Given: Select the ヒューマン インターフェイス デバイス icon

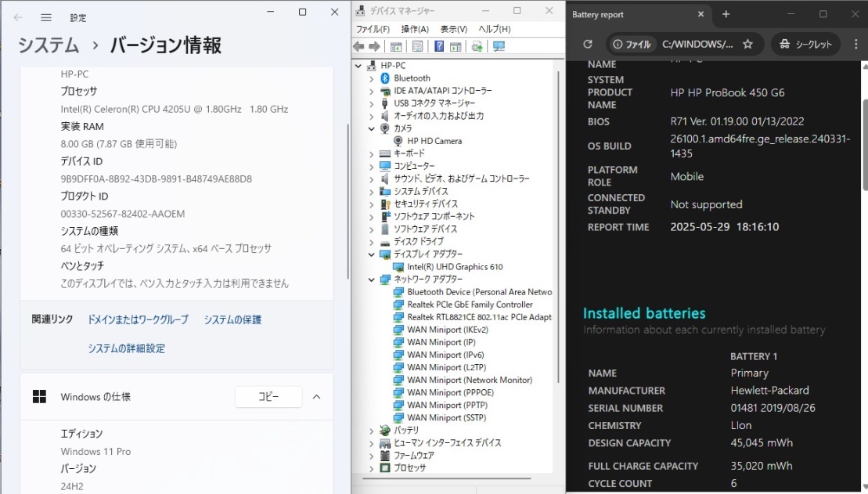Looking at the screenshot, I should [385, 443].
